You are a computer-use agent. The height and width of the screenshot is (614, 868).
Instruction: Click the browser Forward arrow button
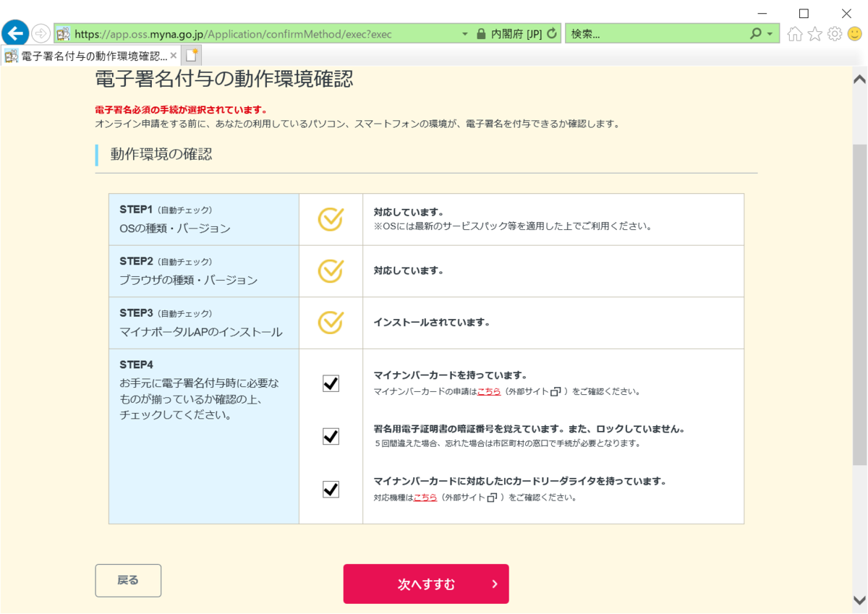tap(41, 33)
